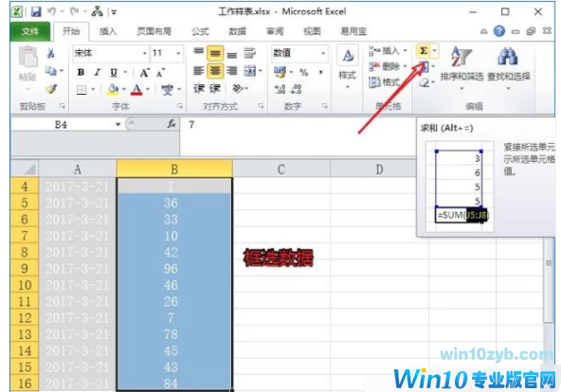Click Merge and Center icon

tap(250, 71)
